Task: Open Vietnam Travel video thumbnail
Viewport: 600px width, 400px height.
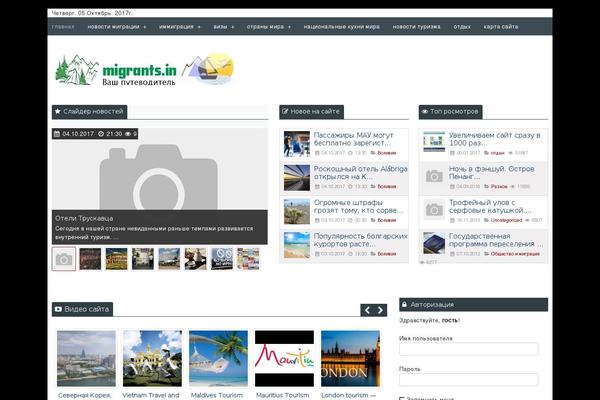Action: pos(152,359)
